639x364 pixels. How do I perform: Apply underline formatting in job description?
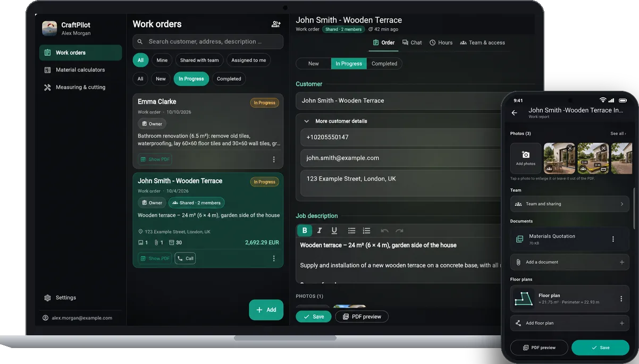334,231
